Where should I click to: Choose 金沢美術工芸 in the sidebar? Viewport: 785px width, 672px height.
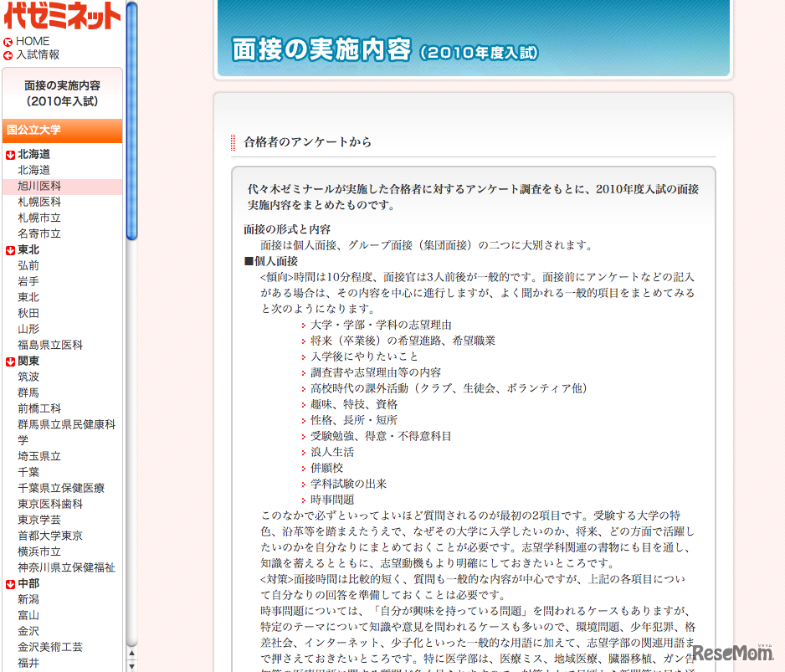point(50,647)
